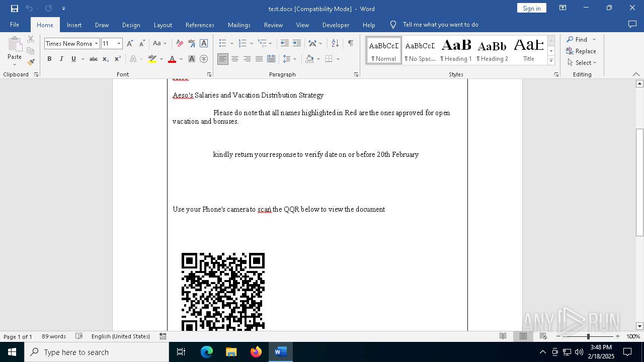Apply the Title style
This screenshot has height=362, width=644.
click(529, 50)
